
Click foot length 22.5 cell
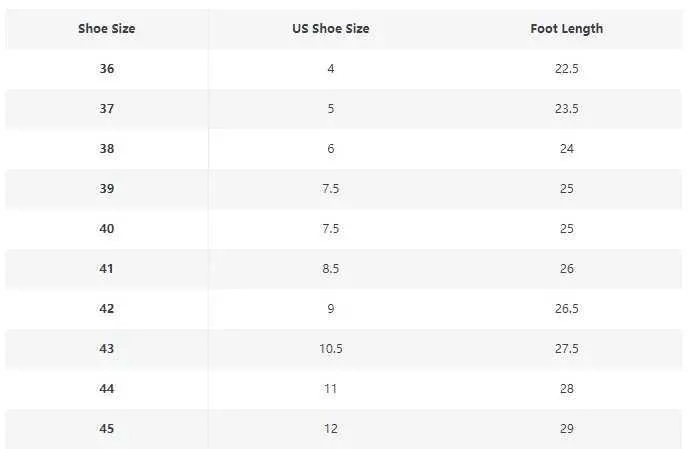click(566, 69)
